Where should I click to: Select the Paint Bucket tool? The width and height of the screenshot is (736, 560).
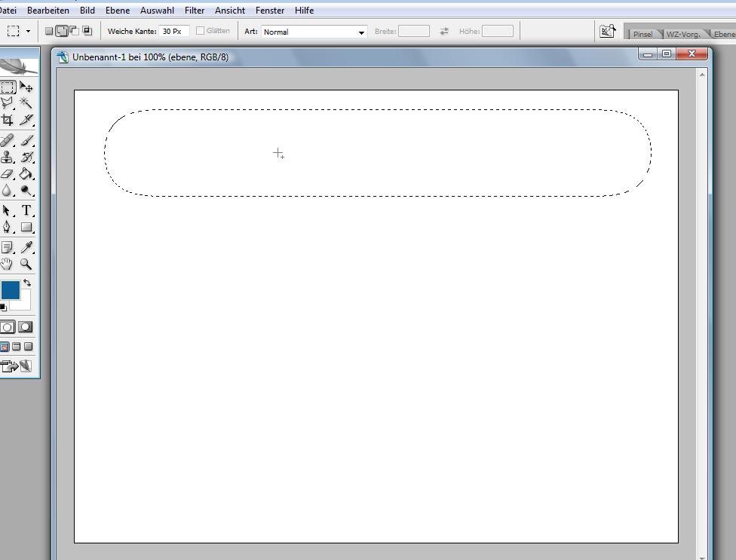26,174
